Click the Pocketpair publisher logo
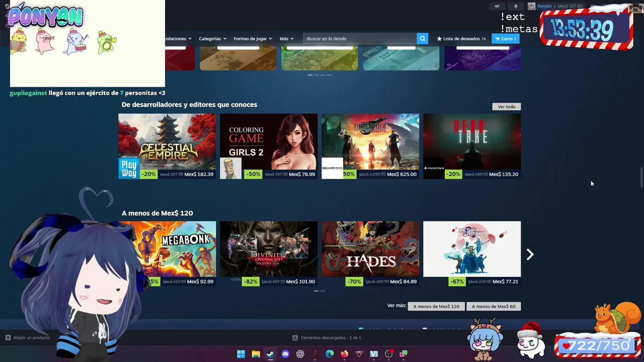The height and width of the screenshot is (362, 644). (434, 168)
